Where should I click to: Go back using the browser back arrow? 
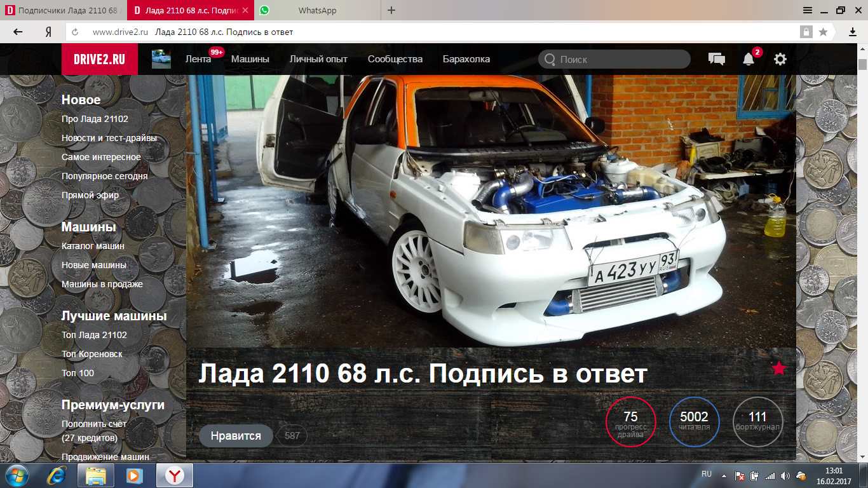pyautogui.click(x=18, y=32)
